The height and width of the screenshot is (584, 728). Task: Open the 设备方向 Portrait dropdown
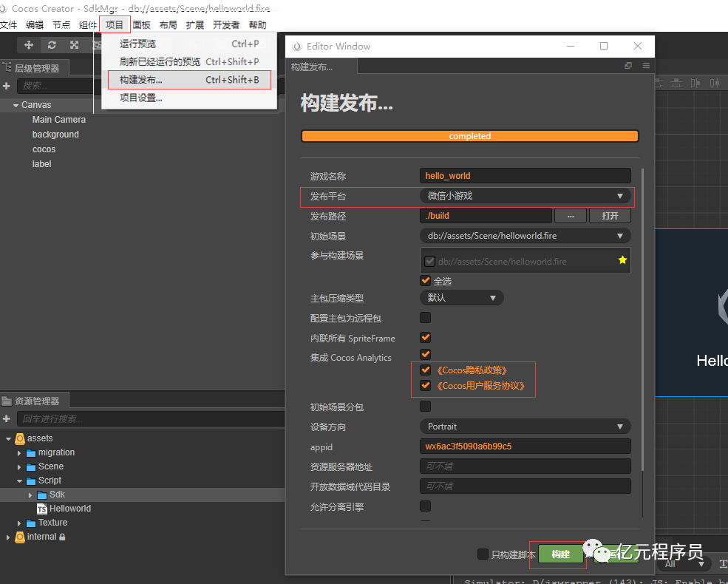pos(525,426)
